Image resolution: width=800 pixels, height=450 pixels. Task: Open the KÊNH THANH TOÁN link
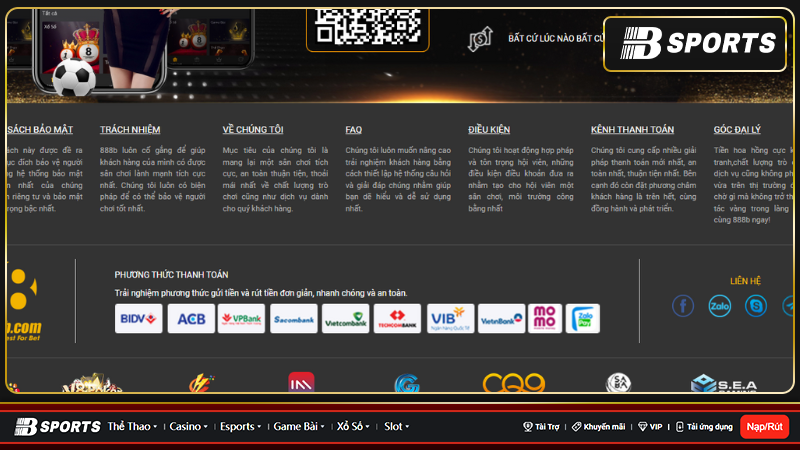tap(633, 130)
